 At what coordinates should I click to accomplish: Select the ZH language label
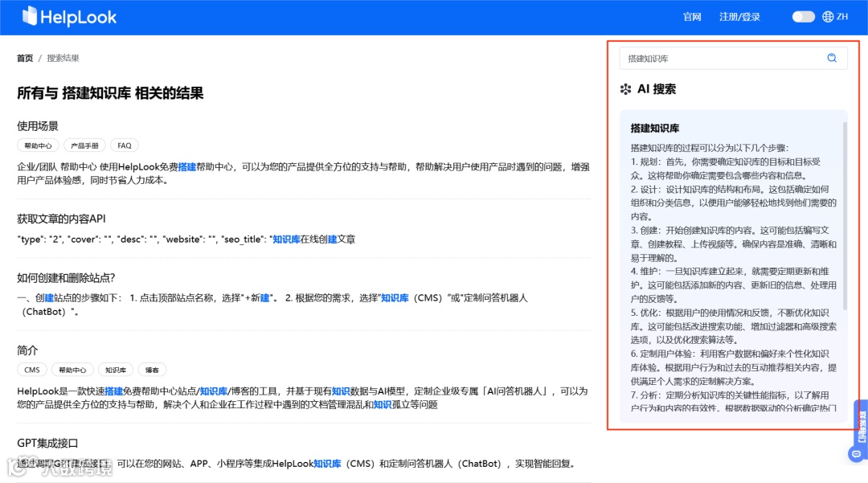pos(842,16)
